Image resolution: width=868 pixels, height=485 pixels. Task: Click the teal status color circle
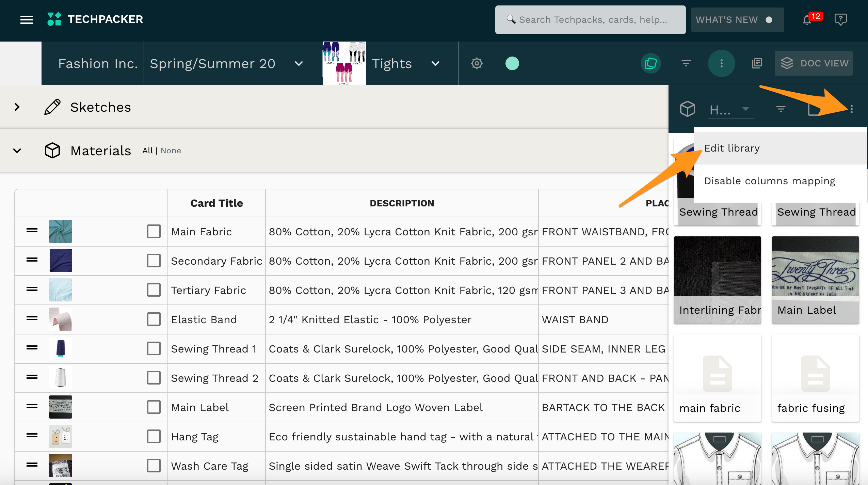tap(512, 63)
